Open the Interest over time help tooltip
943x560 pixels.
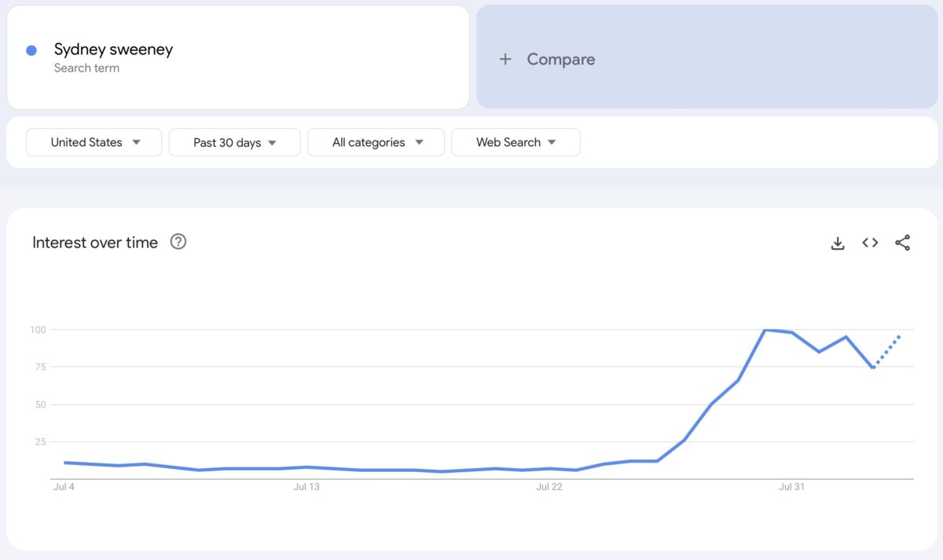click(178, 242)
